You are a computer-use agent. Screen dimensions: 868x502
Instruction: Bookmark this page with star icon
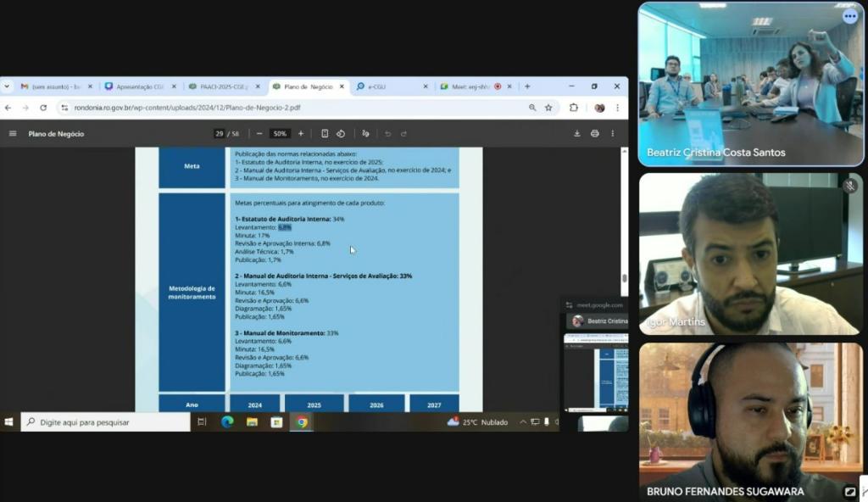click(x=548, y=108)
